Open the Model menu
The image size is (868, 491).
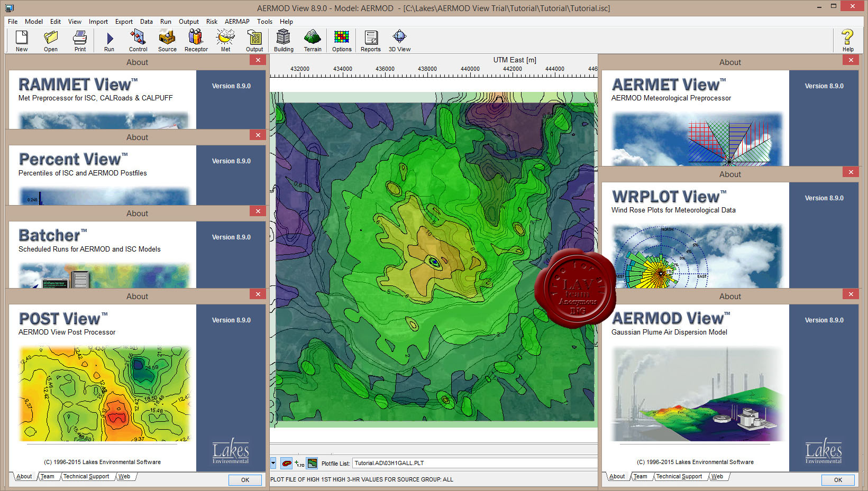click(x=34, y=22)
